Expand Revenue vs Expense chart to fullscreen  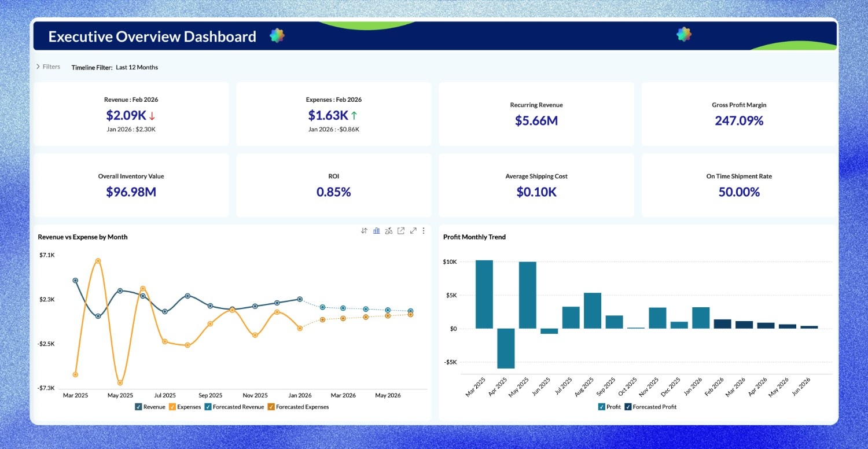click(x=413, y=230)
